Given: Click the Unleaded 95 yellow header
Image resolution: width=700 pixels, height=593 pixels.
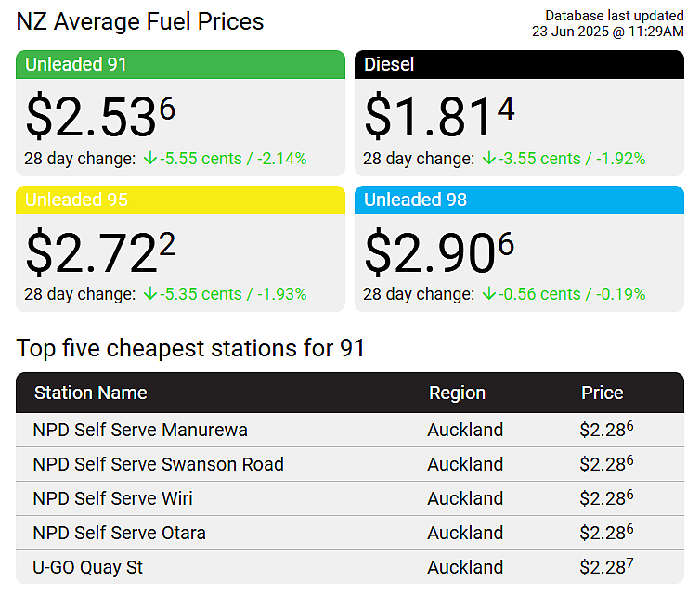Looking at the screenshot, I should pyautogui.click(x=180, y=200).
